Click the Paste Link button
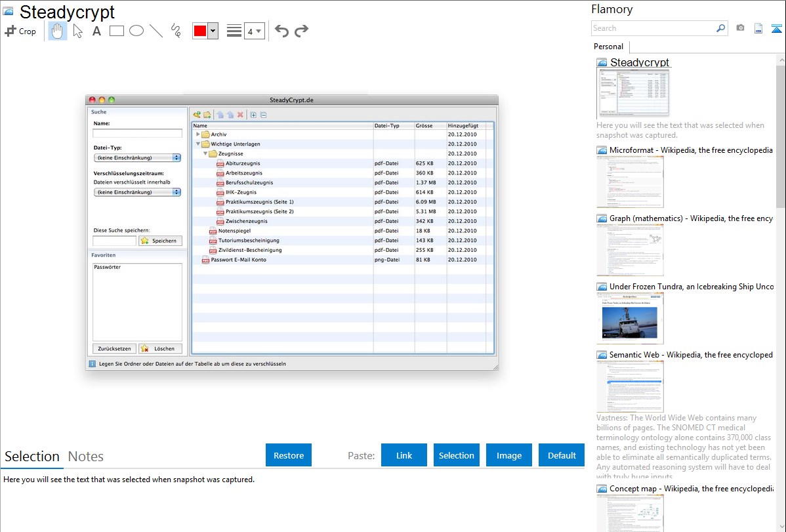 click(404, 455)
